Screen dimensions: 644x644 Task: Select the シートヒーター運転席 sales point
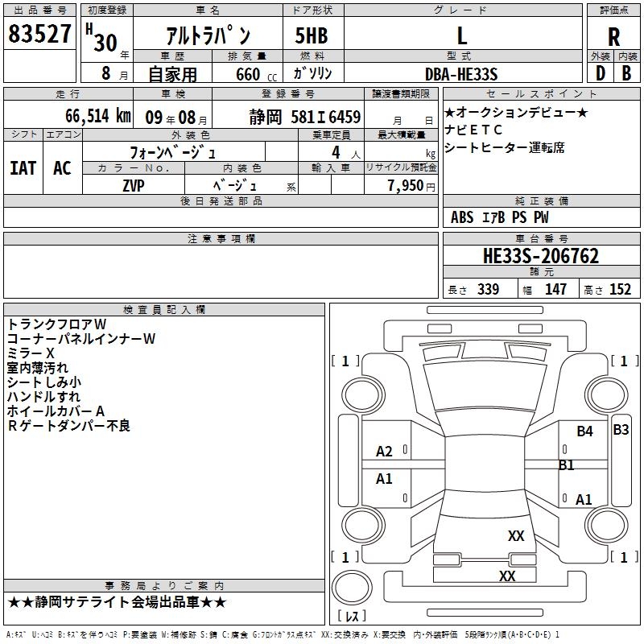(x=504, y=147)
